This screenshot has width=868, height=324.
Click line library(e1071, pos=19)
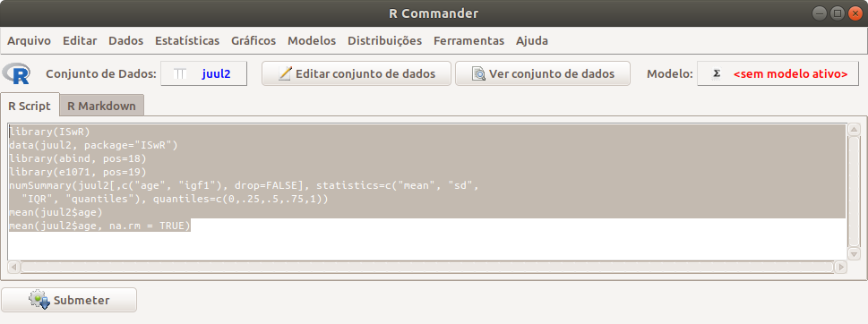tap(78, 172)
